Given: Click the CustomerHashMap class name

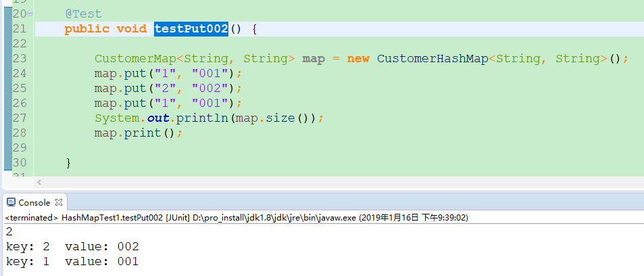Looking at the screenshot, I should (432, 58).
